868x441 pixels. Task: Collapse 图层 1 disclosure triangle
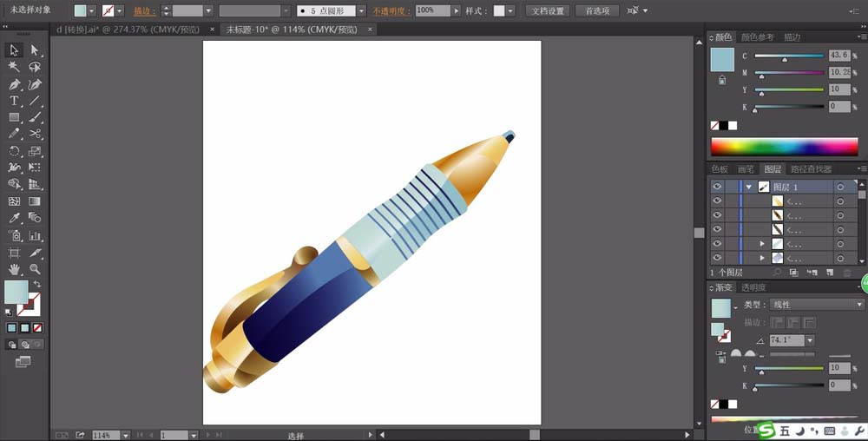pyautogui.click(x=749, y=187)
